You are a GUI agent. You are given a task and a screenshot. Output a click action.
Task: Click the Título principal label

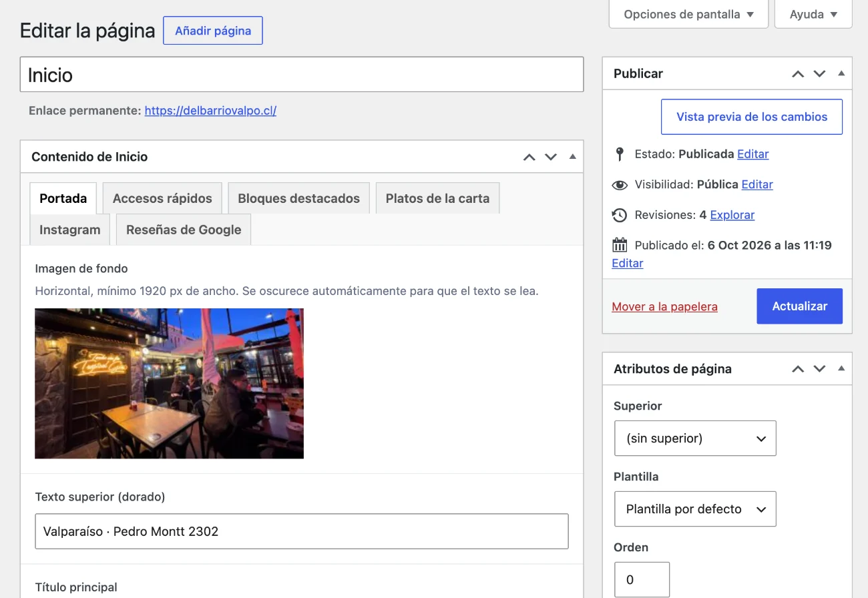point(76,587)
